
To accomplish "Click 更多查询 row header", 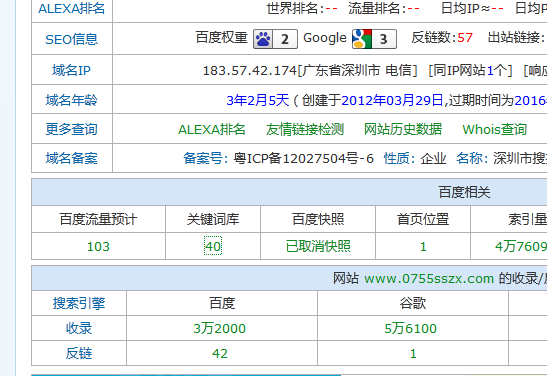I will (72, 129).
